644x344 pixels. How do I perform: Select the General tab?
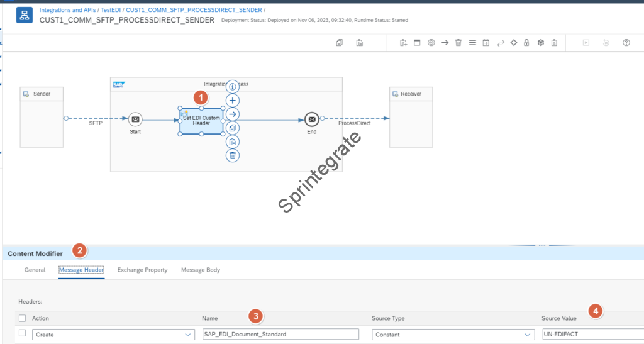pyautogui.click(x=35, y=270)
